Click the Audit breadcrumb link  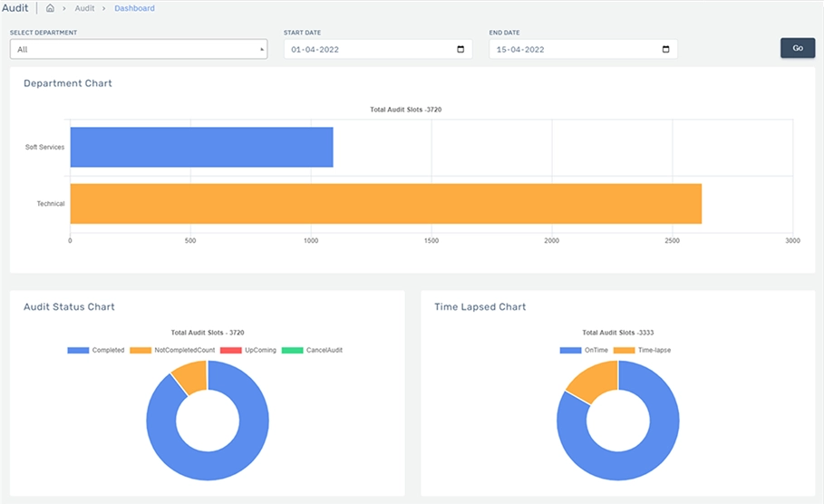pyautogui.click(x=84, y=8)
